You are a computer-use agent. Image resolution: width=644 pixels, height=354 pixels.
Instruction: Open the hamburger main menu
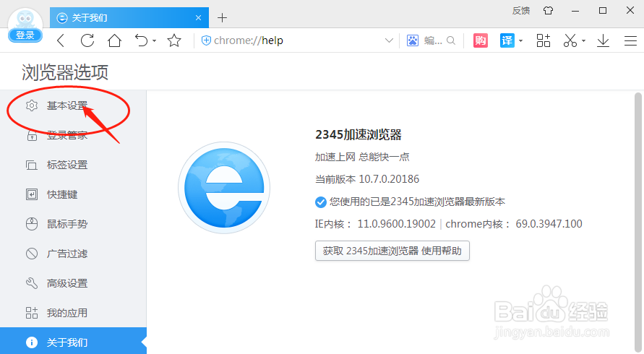[630, 40]
